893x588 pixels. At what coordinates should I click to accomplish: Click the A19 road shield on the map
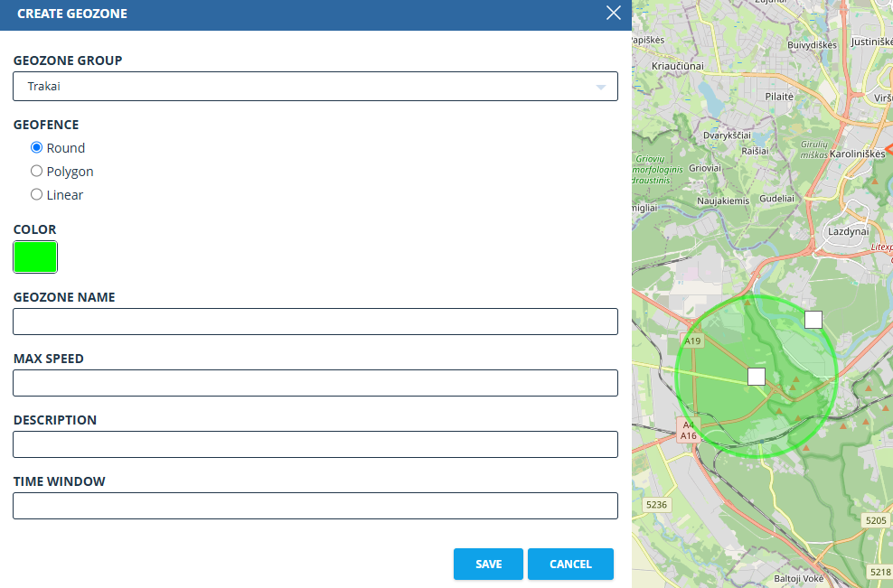691,341
